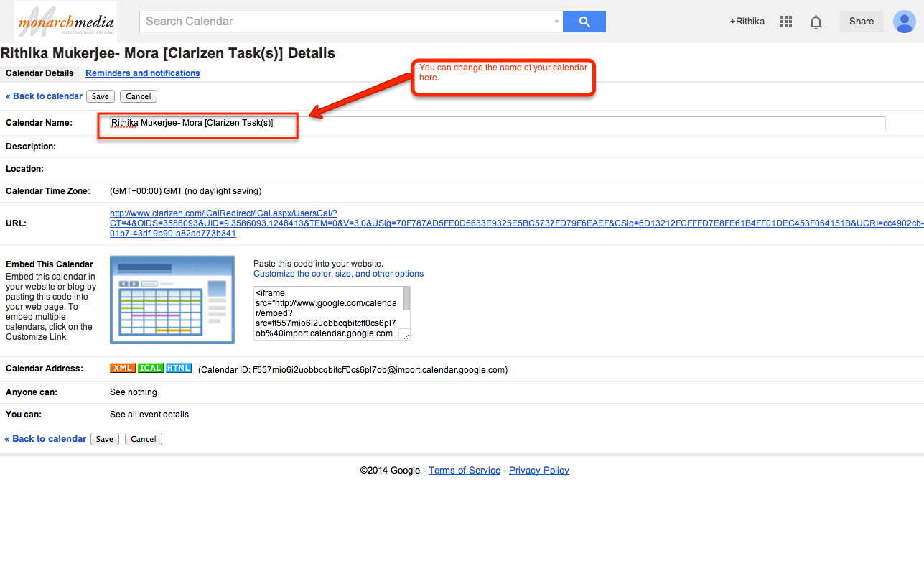The width and height of the screenshot is (924, 582).
Task: Click the blue search magnifier button
Action: click(584, 22)
